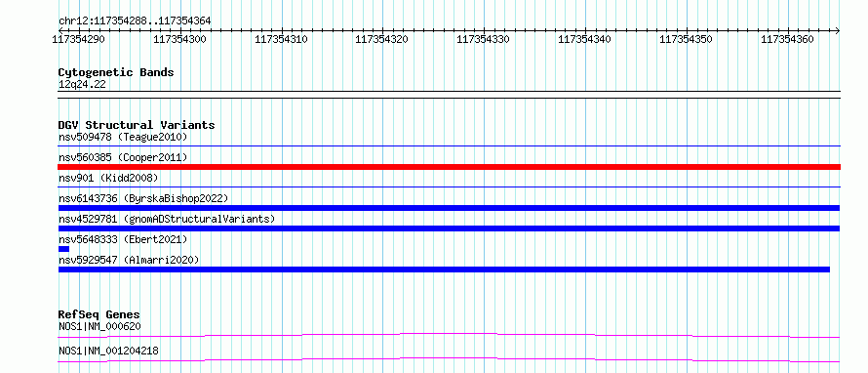Open variant nsv560385 (Cooper2011) label
The width and height of the screenshot is (868, 373).
tap(123, 157)
